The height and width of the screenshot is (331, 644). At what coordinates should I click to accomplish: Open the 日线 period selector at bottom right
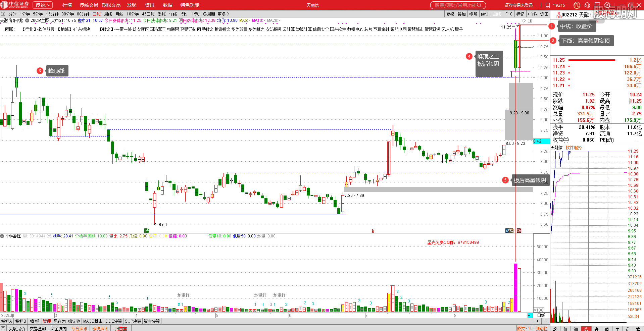click(541, 315)
